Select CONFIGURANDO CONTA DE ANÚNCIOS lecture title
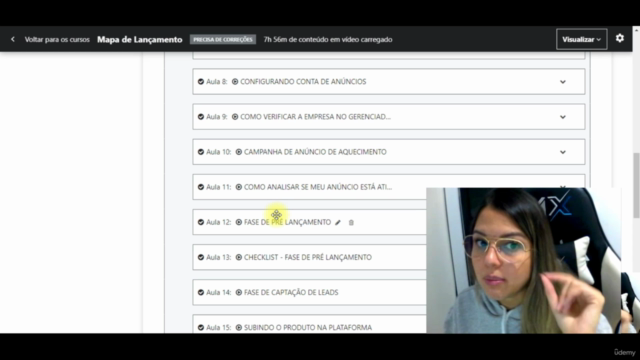The width and height of the screenshot is (640, 360). (303, 82)
